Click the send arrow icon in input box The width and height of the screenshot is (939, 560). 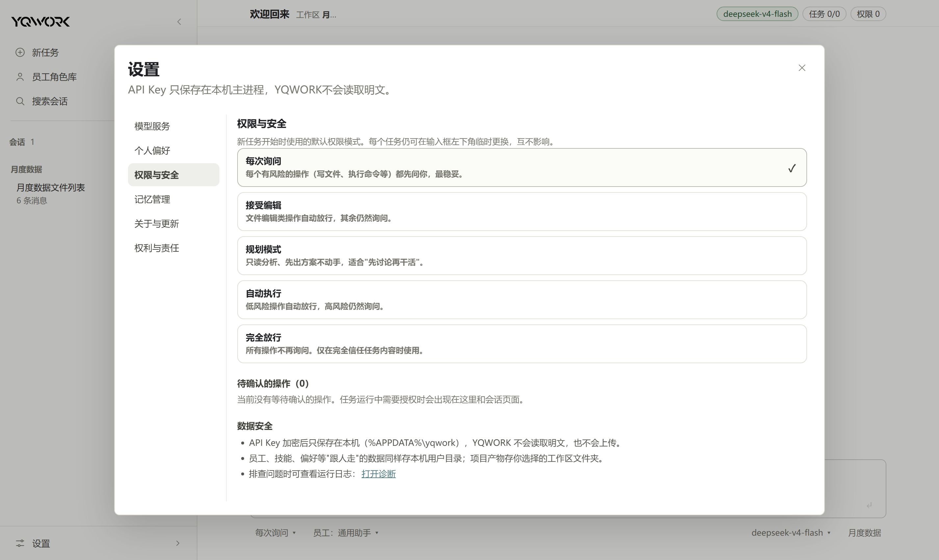pyautogui.click(x=869, y=505)
